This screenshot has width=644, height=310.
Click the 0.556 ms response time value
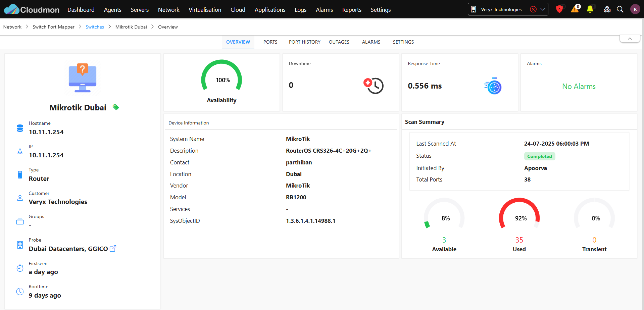click(425, 86)
